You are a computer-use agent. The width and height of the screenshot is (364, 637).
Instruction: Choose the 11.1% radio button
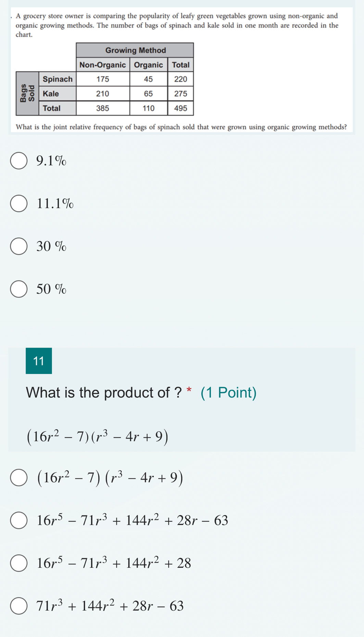(x=18, y=204)
